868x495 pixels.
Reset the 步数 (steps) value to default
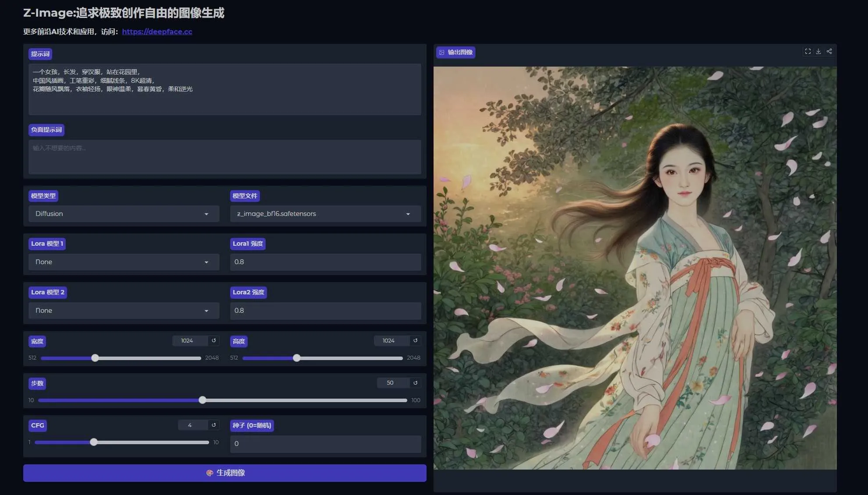(x=415, y=382)
